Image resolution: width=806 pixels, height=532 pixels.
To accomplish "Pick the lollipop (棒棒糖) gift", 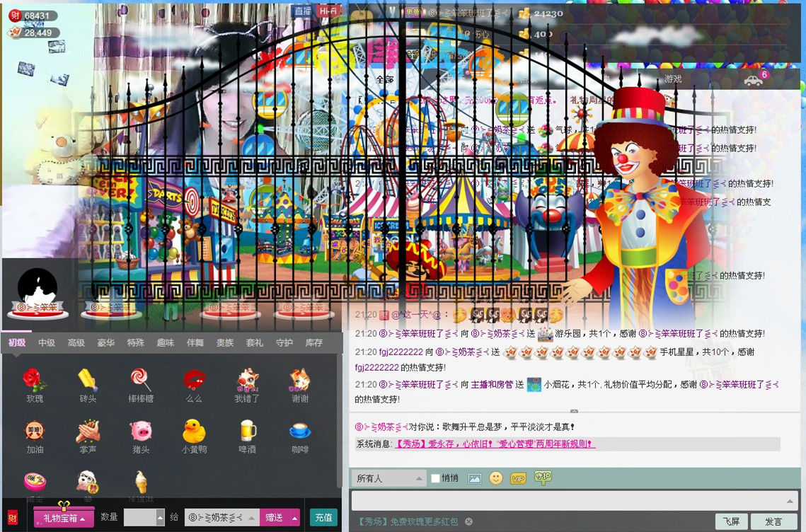I will 140,382.
